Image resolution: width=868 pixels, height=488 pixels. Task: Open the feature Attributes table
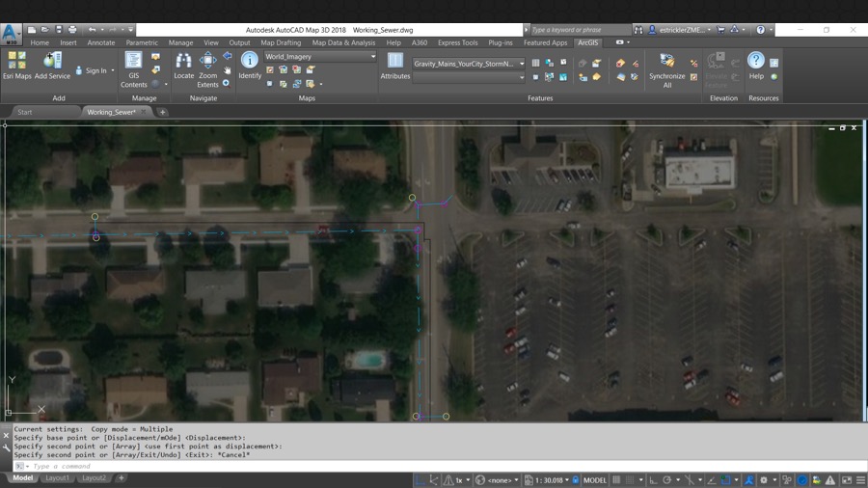click(395, 66)
